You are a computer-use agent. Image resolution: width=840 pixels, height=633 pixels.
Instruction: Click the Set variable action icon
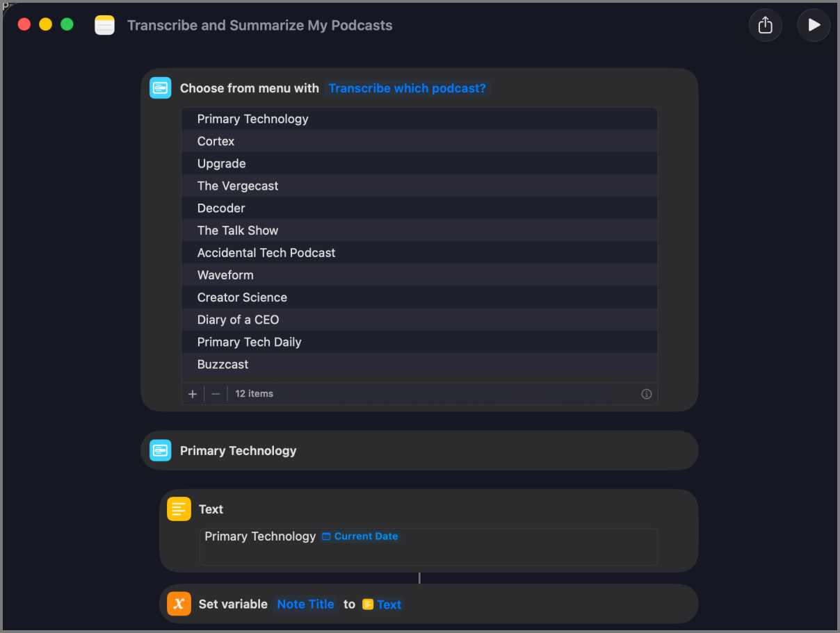[x=179, y=604]
